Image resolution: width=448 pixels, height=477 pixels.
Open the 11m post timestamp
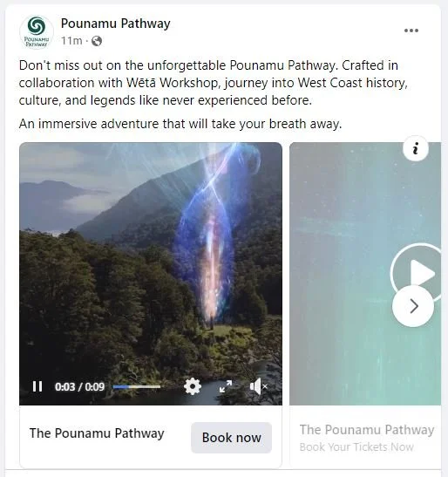point(71,40)
